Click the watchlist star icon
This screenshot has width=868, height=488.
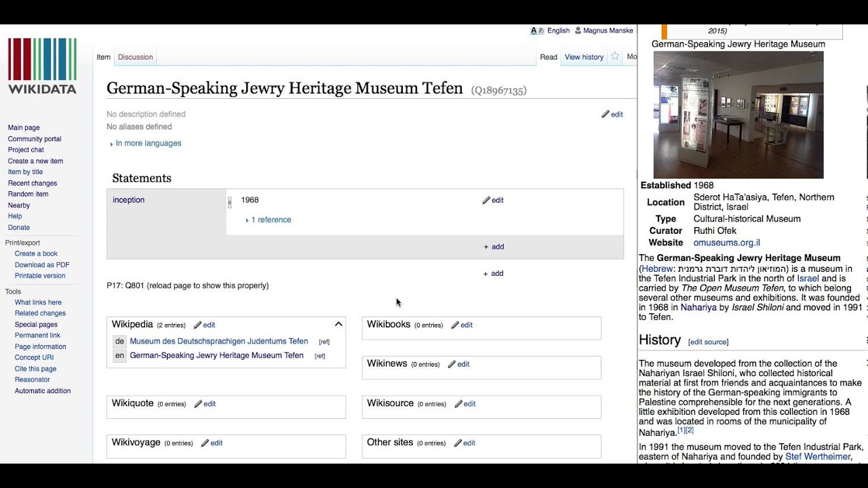(615, 56)
